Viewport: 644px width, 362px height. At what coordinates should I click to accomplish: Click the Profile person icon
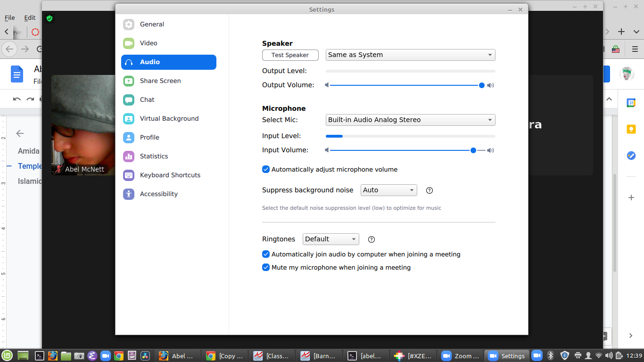pyautogui.click(x=129, y=138)
